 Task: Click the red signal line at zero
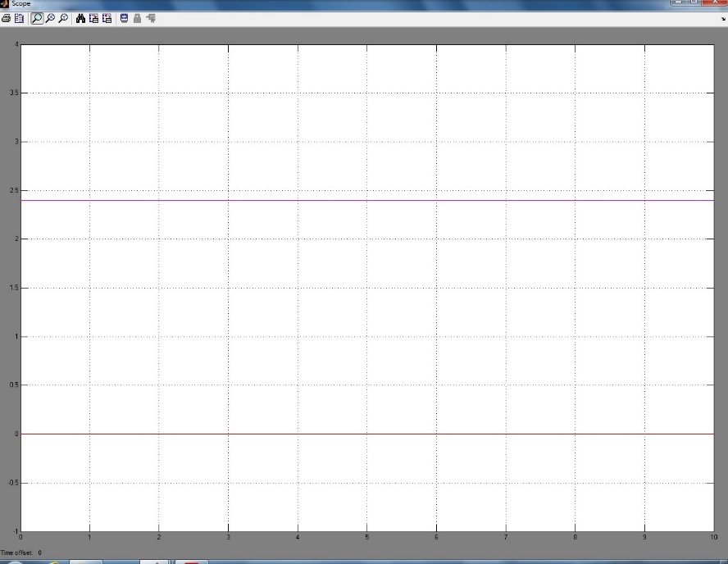pos(367,434)
